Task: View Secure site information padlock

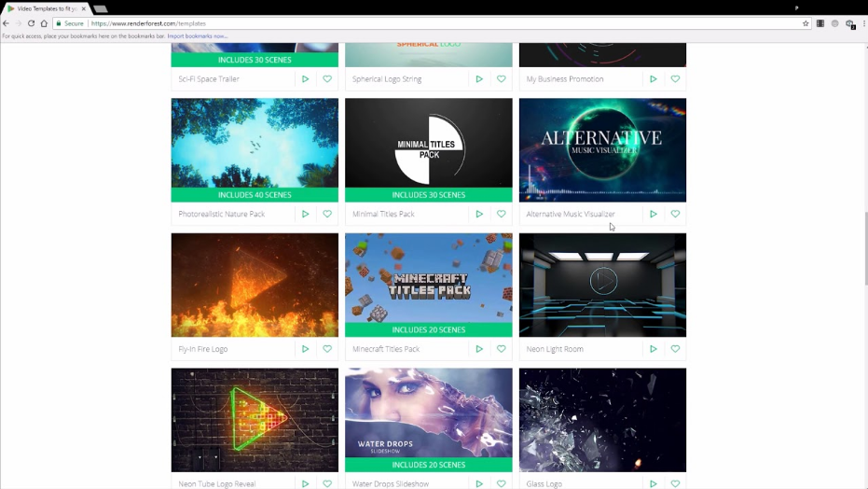Action: (x=58, y=23)
